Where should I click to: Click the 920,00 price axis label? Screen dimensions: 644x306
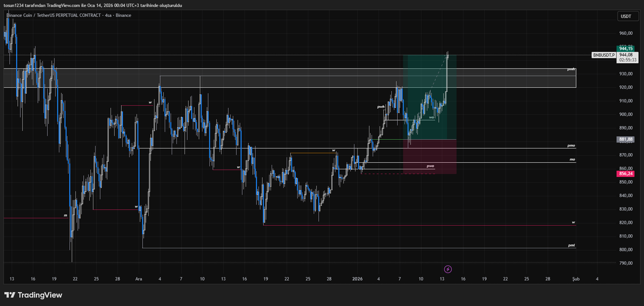coord(626,87)
